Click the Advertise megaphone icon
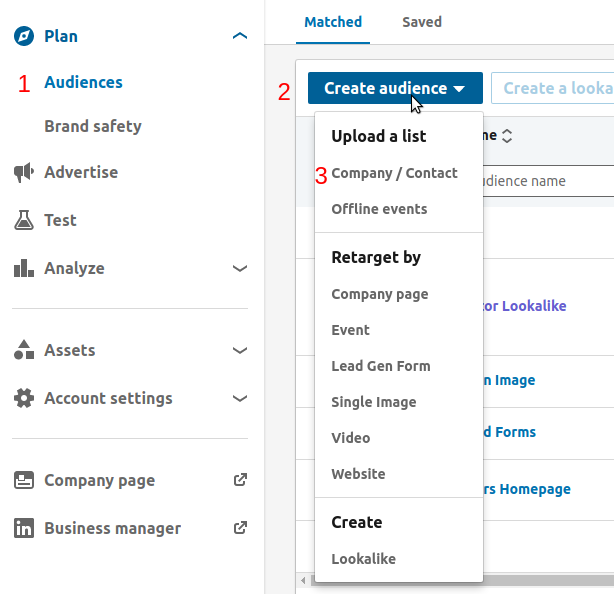 (24, 173)
